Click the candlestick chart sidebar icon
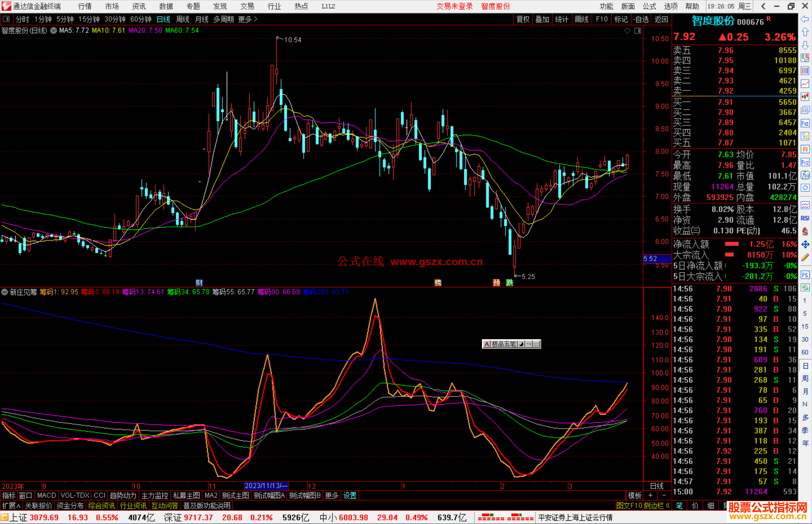 [x=805, y=97]
